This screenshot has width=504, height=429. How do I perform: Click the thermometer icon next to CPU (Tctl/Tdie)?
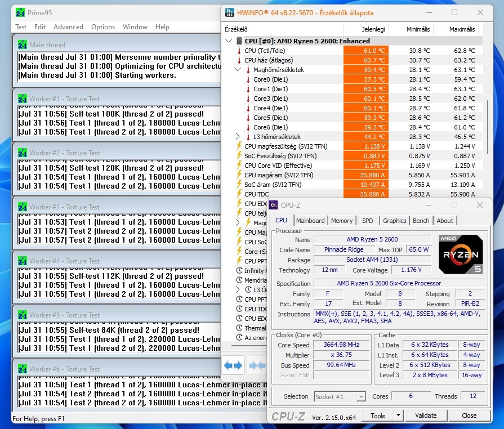(x=239, y=51)
